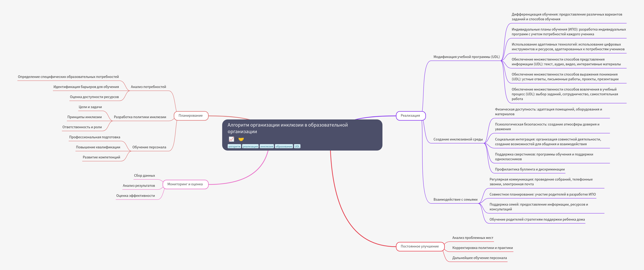Click the 'Совместное планирование' leaf
Image resolution: width=644 pixels, height=270 pixels.
pos(543,195)
